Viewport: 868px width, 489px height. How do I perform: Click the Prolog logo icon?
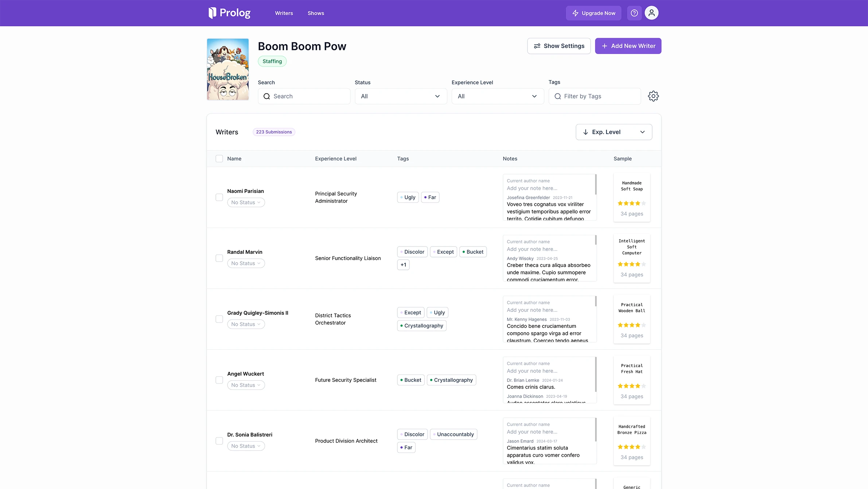212,13
